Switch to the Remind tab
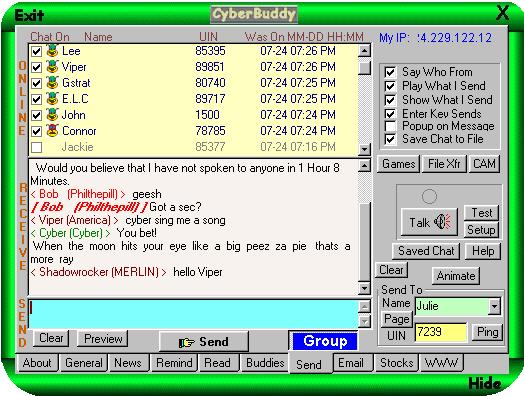The width and height of the screenshot is (524, 396). (174, 363)
